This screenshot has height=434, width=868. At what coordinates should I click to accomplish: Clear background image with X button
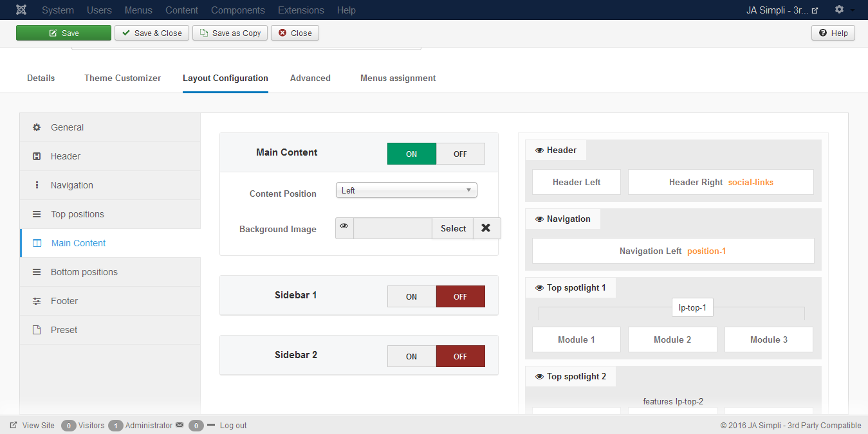(x=486, y=228)
